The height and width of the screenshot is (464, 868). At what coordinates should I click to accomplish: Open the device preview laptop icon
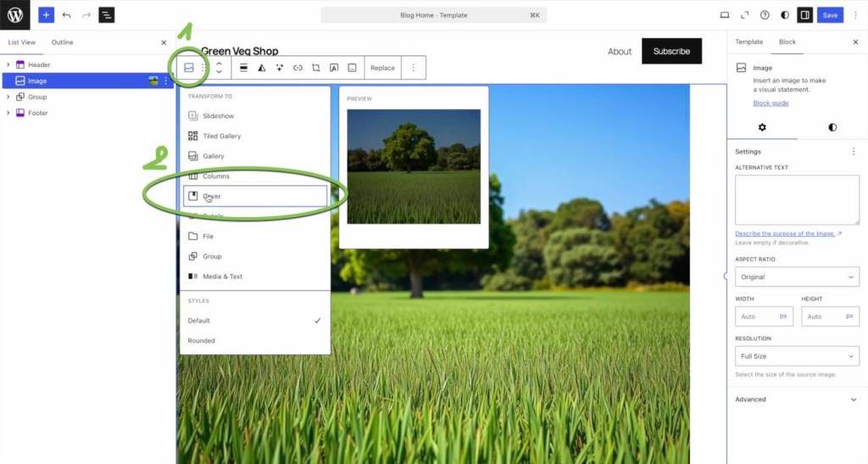pos(725,15)
